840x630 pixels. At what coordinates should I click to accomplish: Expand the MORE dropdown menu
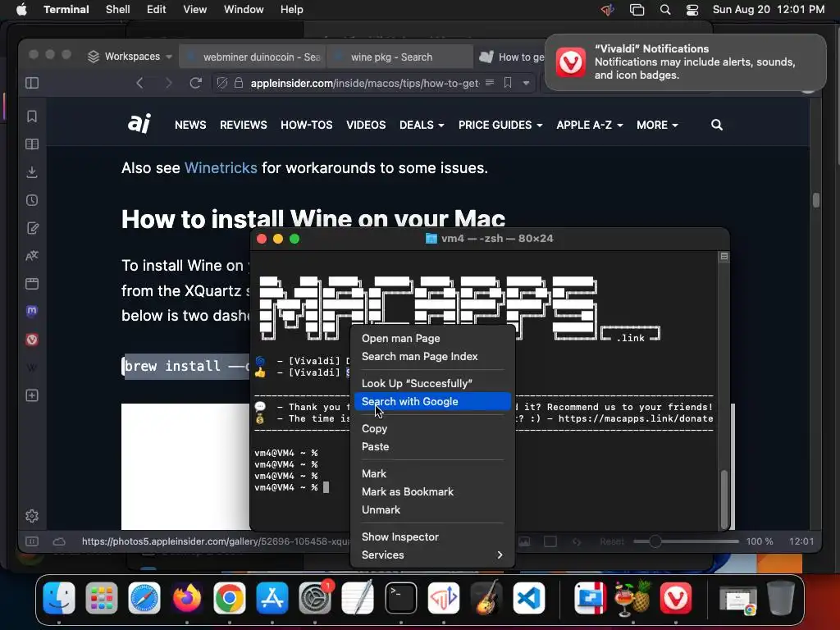657,125
